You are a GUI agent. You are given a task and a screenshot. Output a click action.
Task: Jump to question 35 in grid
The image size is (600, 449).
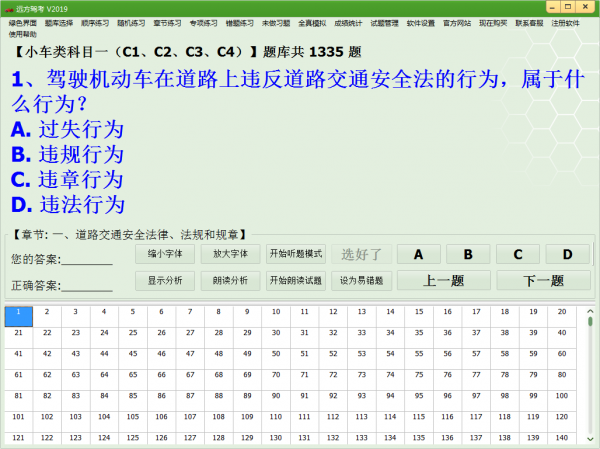coord(419,337)
